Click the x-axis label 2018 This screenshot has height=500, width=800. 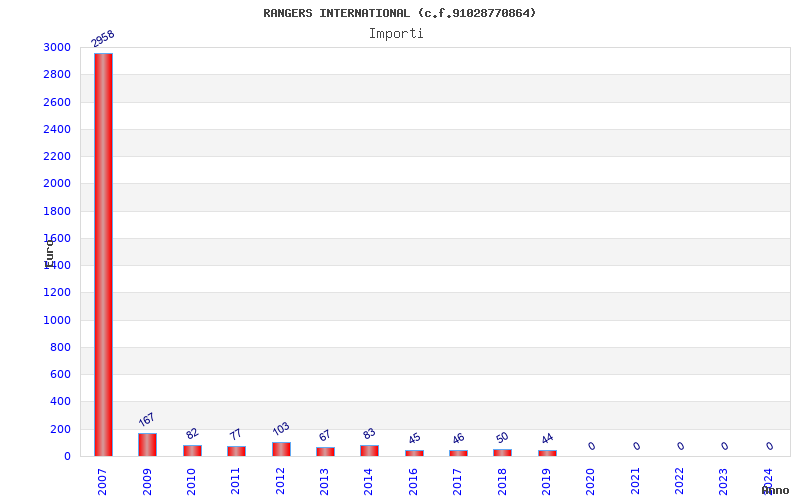pos(502,481)
